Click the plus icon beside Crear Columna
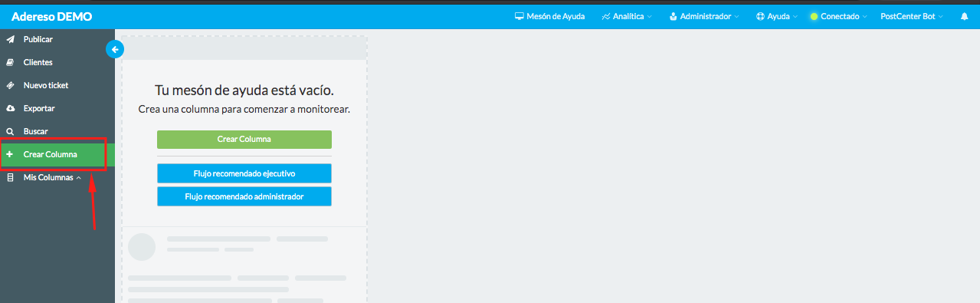The image size is (980, 303). coord(10,154)
